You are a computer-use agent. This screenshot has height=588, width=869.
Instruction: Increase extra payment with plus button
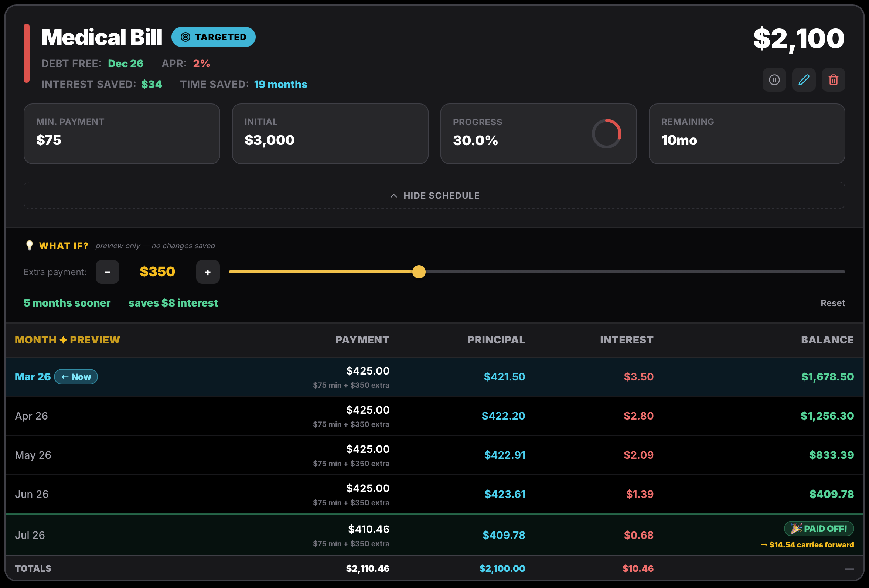coord(208,272)
